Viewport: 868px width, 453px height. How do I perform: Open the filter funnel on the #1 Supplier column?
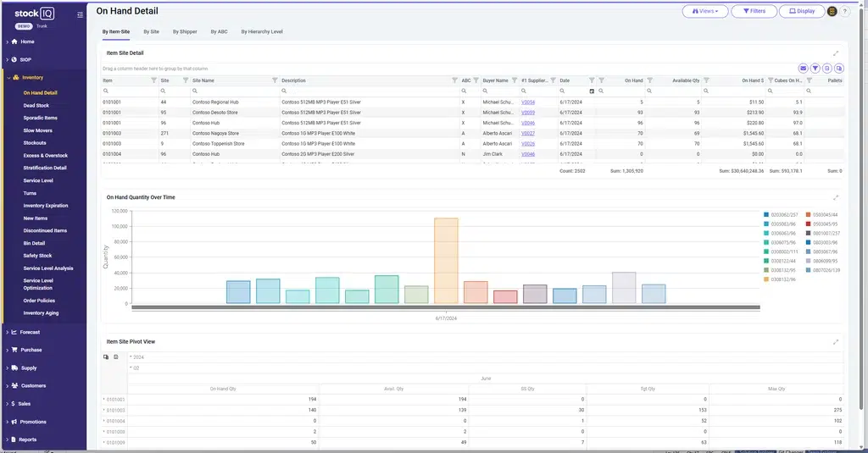point(553,80)
